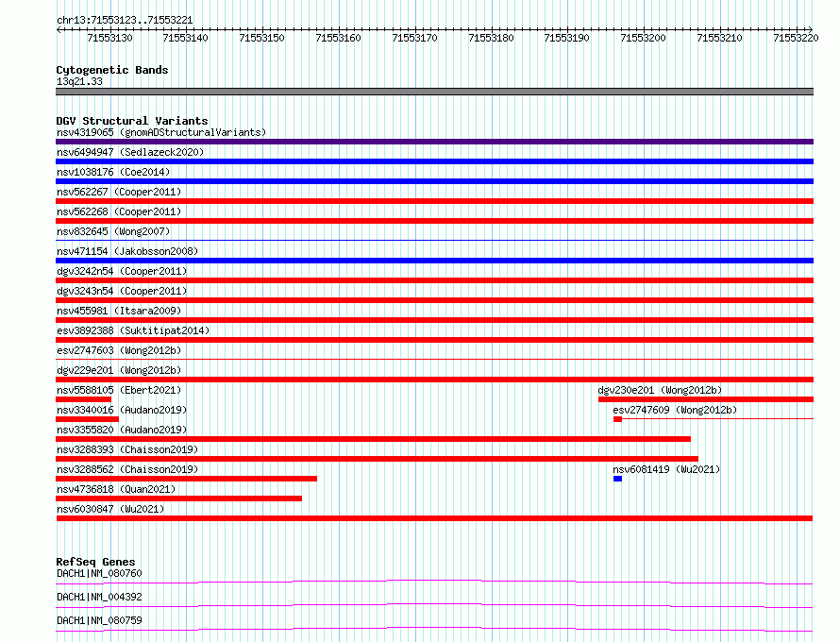The width and height of the screenshot is (840, 642).
Task: Open nsv455981 Itsara2009 variant entry
Action: pyautogui.click(x=119, y=311)
